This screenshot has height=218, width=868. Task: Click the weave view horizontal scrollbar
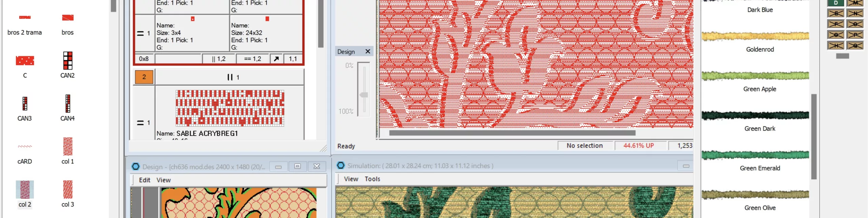click(x=512, y=133)
